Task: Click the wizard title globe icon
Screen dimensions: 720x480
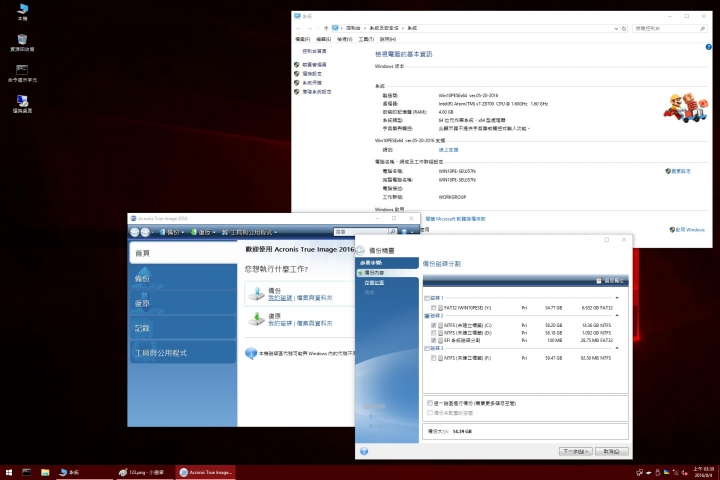Action: [360, 250]
